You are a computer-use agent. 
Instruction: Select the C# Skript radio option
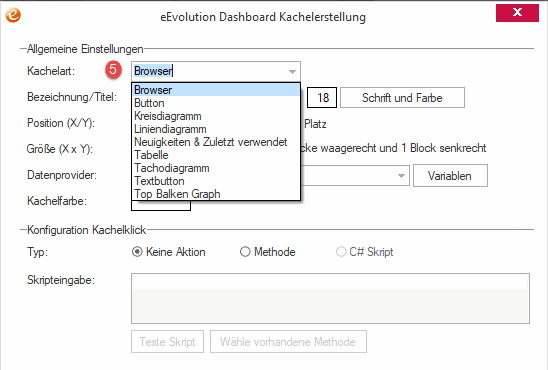point(341,252)
